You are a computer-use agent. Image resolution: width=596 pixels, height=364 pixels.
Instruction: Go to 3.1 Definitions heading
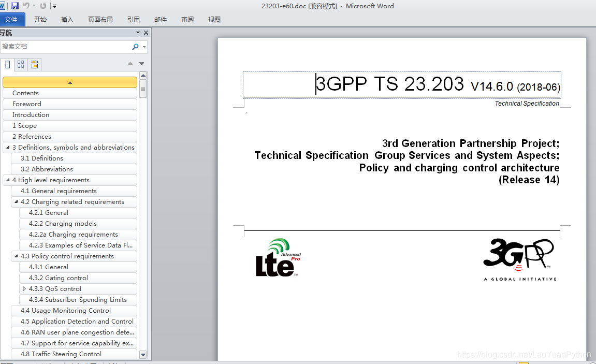74,158
